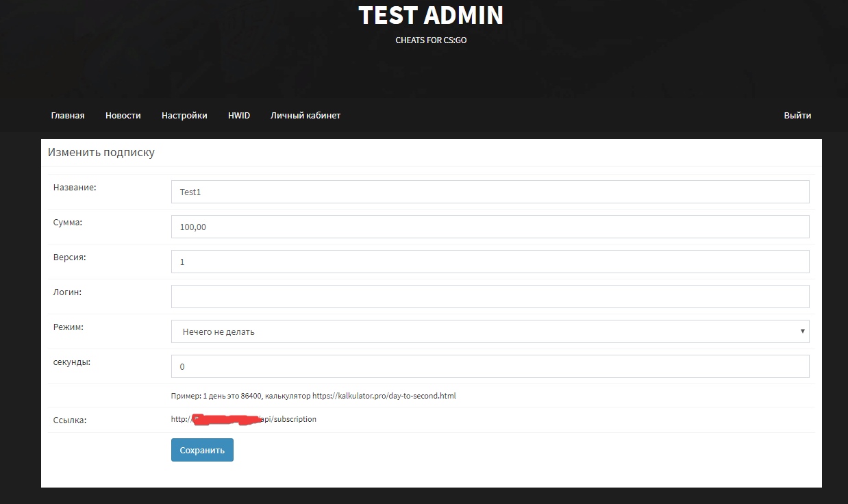Expand the Режим dropdown list

coord(490,331)
